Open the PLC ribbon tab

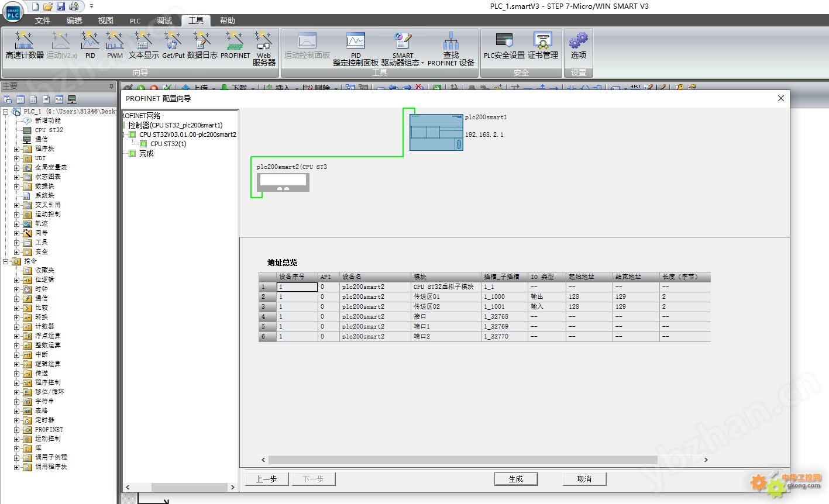coord(135,20)
